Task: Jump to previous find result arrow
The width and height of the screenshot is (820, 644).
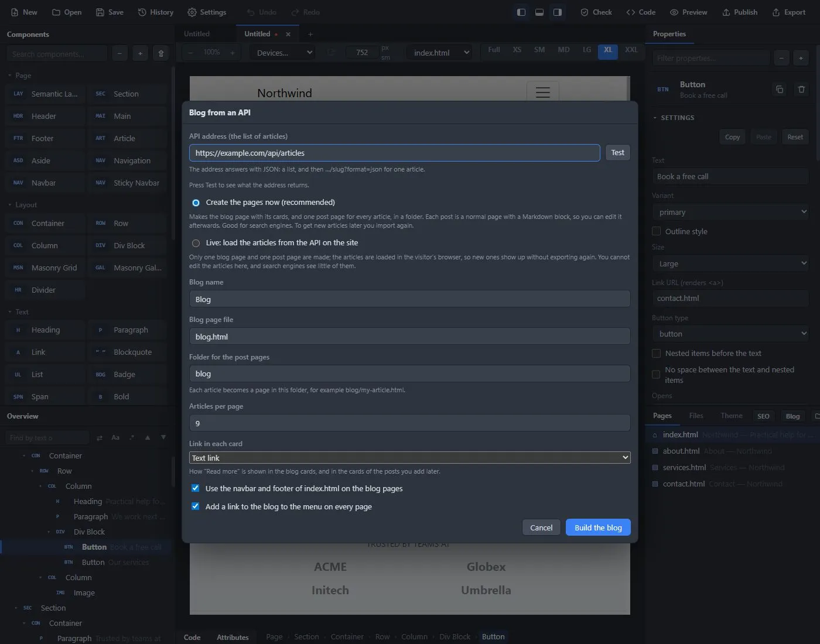Action: click(148, 438)
